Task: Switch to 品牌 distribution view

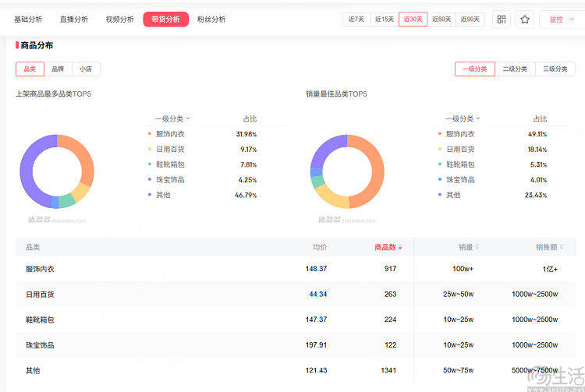Action: (58, 69)
